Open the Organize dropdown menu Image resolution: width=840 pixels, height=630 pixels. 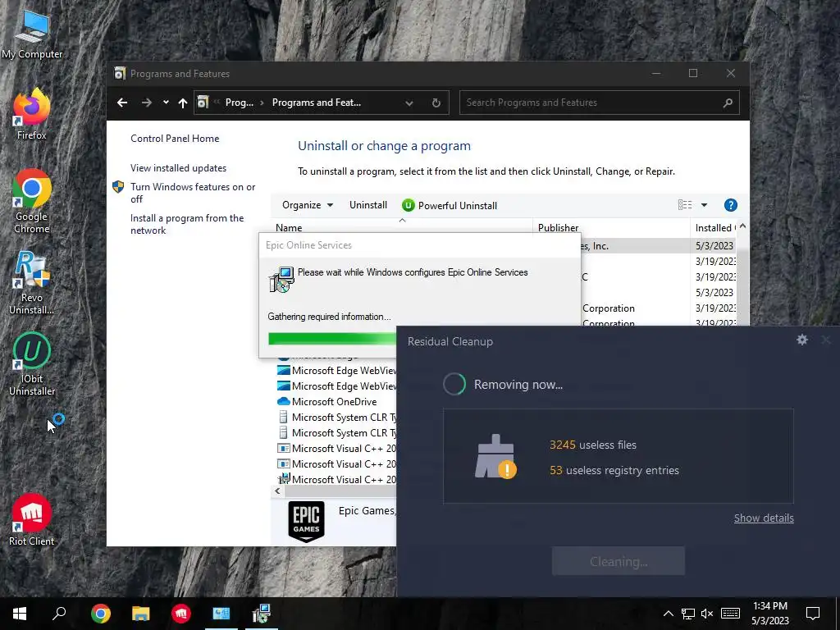click(x=308, y=205)
